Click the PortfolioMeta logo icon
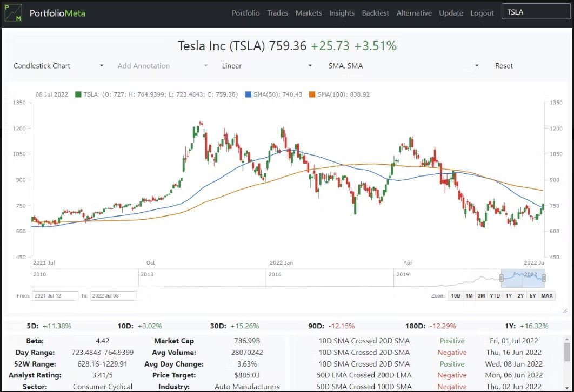Viewport: 574px width, 392px height. click(x=13, y=13)
